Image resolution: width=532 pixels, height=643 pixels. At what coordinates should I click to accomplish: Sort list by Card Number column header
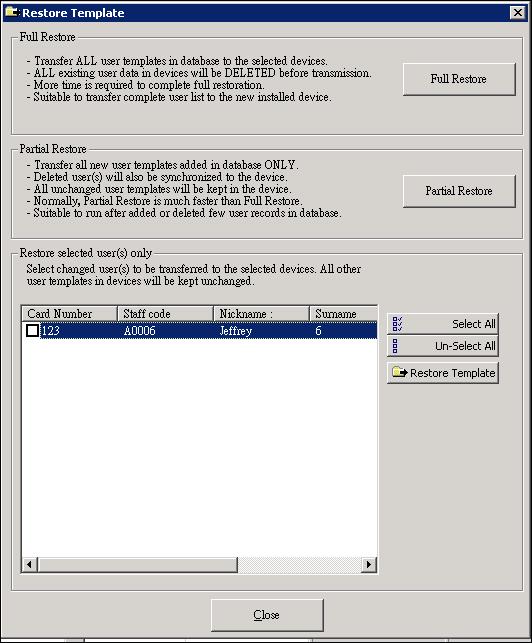[69, 314]
